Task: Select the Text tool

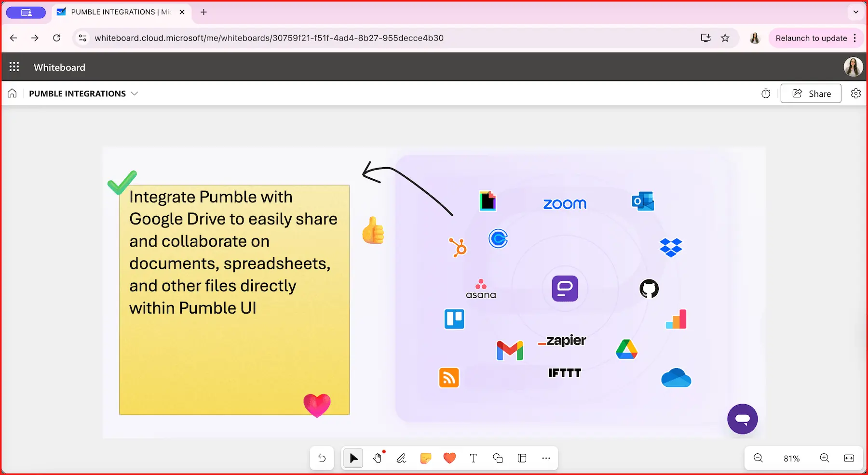Action: pyautogui.click(x=474, y=458)
